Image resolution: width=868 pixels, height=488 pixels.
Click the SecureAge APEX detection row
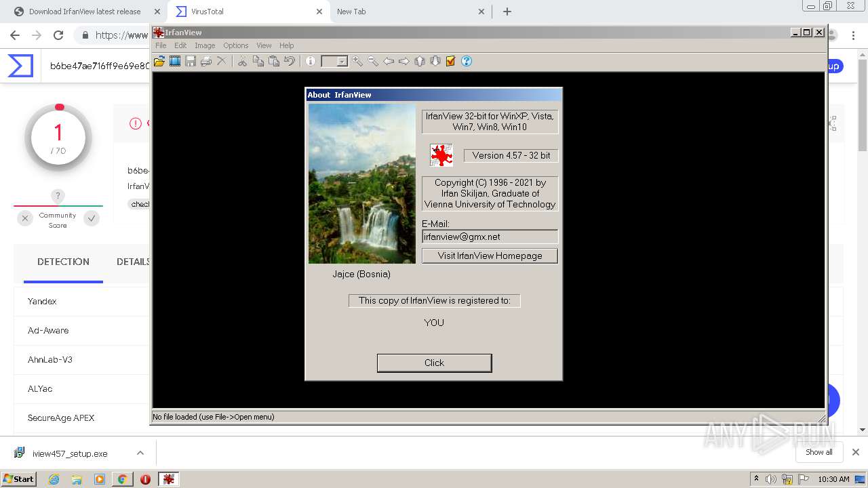(x=81, y=418)
